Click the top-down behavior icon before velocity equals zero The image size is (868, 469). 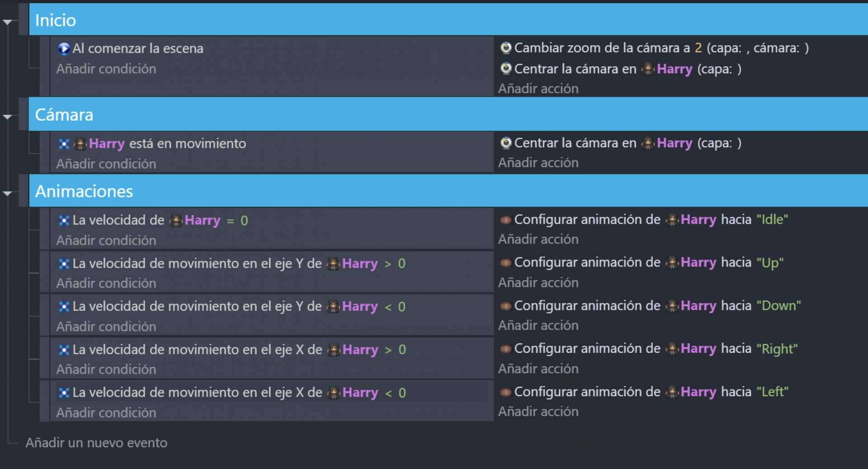click(64, 220)
